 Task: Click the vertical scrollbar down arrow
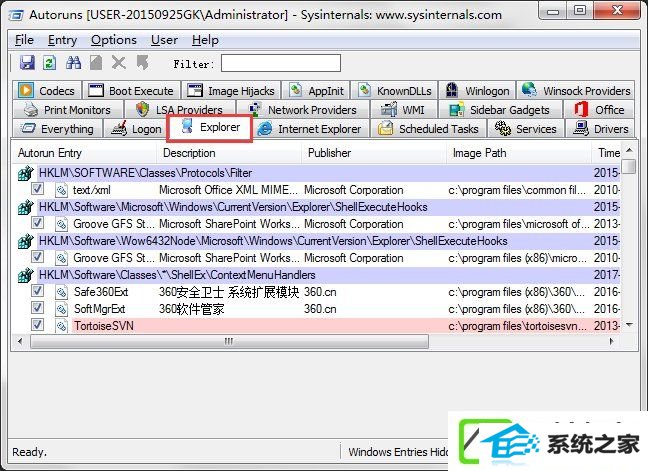click(629, 325)
